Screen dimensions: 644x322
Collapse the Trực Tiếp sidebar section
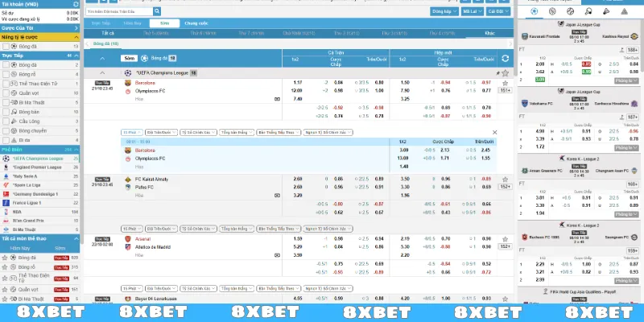(76, 55)
